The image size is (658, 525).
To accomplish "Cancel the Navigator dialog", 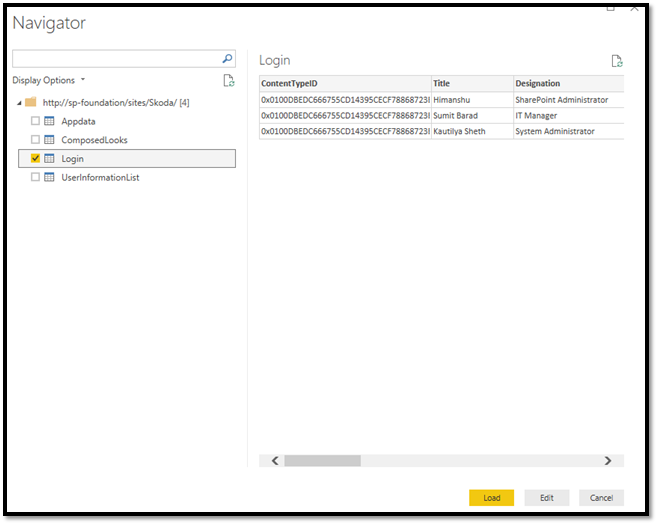I will tap(601, 497).
